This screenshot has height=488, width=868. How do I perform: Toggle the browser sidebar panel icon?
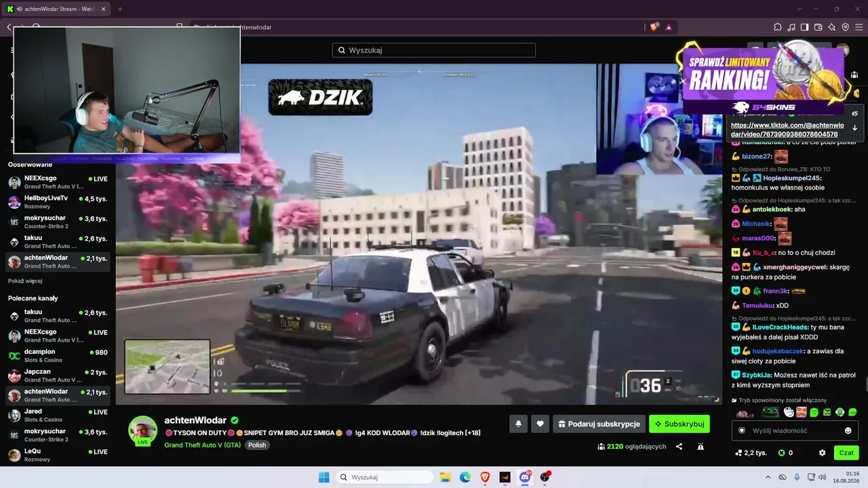point(805,27)
